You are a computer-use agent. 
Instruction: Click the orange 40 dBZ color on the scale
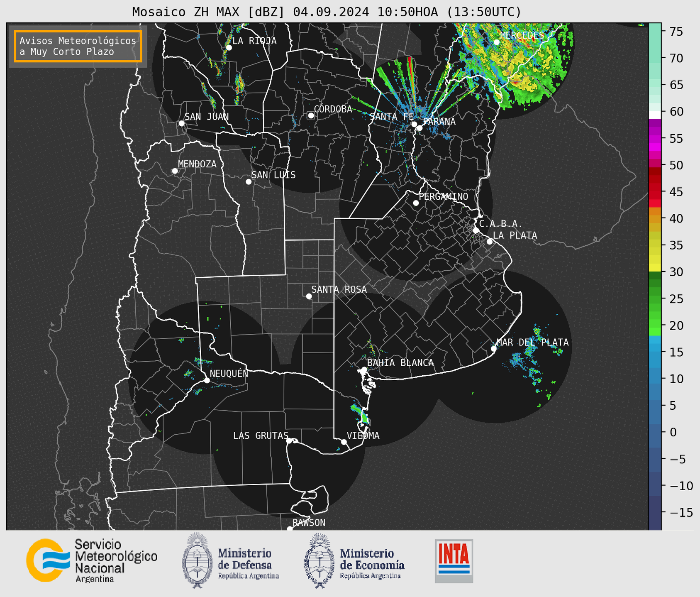tap(655, 218)
